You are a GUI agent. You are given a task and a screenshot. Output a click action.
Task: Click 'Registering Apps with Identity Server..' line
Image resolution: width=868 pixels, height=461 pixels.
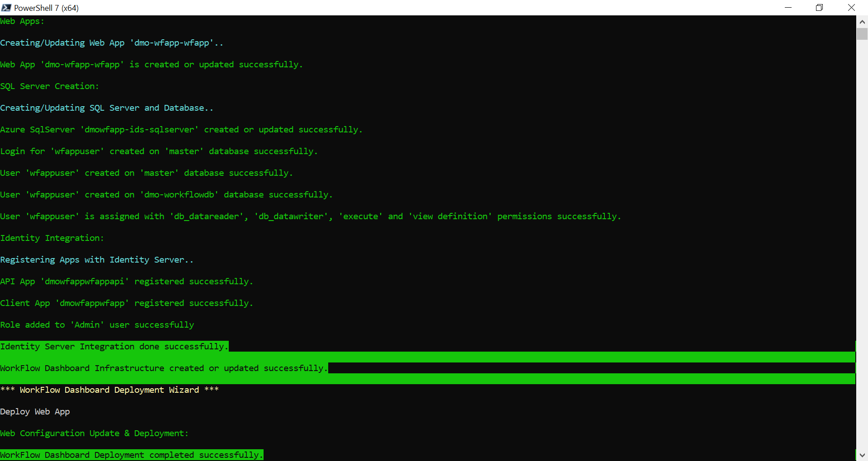(97, 260)
